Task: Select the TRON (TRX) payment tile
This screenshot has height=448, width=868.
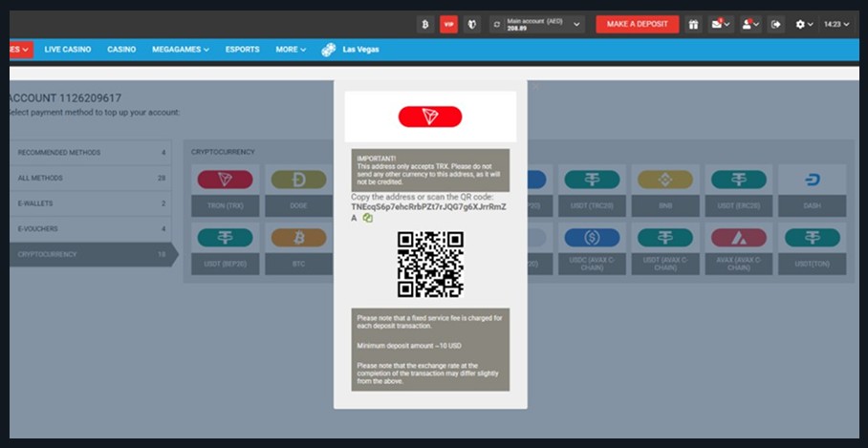Action: coord(225,191)
